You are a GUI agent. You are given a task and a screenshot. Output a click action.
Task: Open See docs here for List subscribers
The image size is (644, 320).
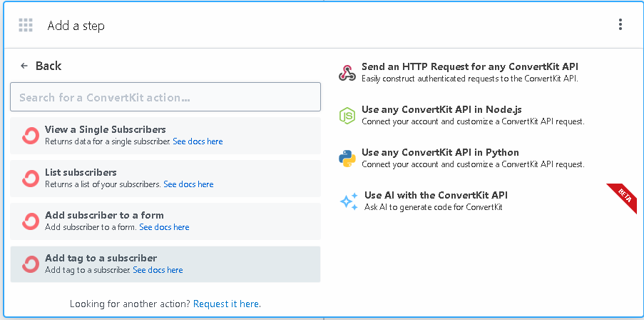pyautogui.click(x=188, y=184)
